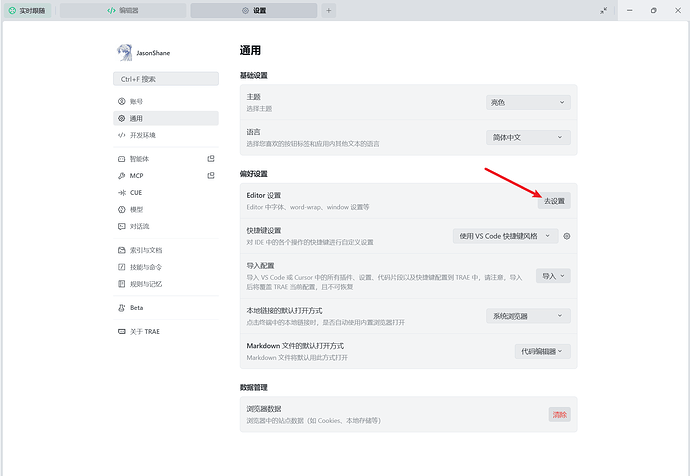This screenshot has width=690, height=476.
Task: Open the Beta features section
Action: click(165, 308)
